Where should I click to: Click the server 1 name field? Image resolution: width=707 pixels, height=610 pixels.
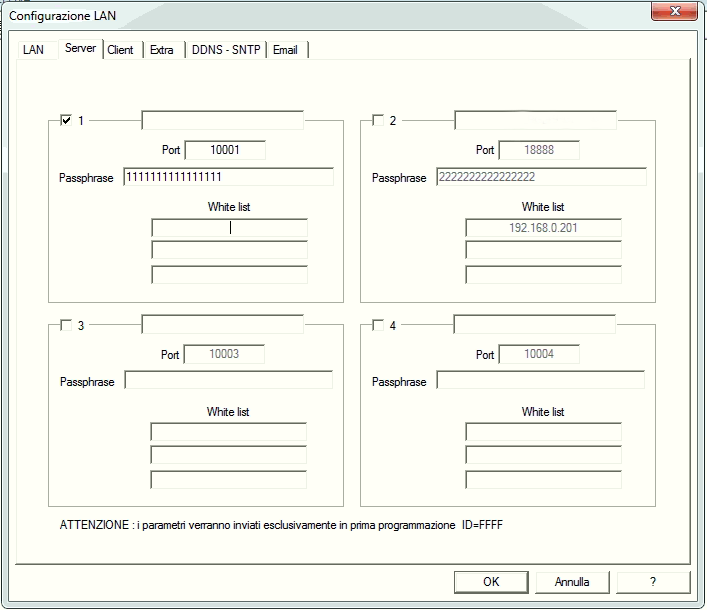pos(222,121)
